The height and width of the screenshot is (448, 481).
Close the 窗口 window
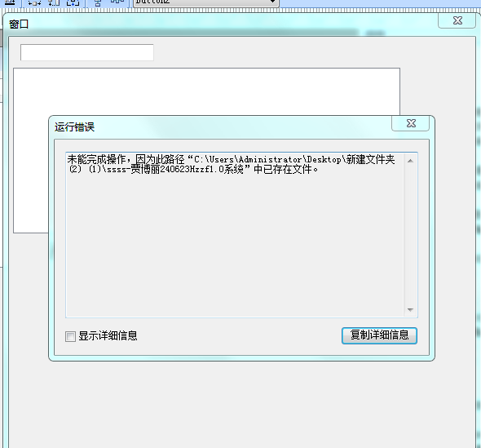pyautogui.click(x=457, y=20)
